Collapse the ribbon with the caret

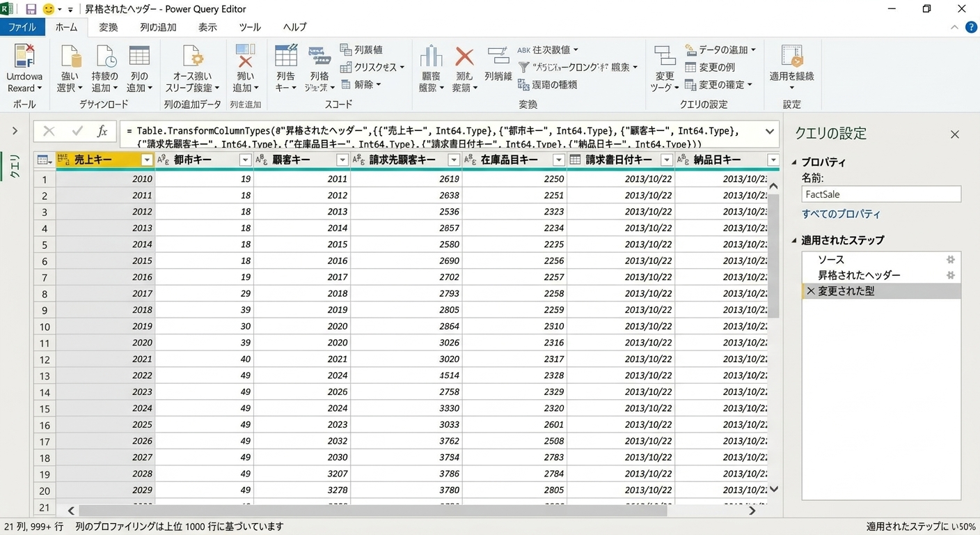click(954, 27)
